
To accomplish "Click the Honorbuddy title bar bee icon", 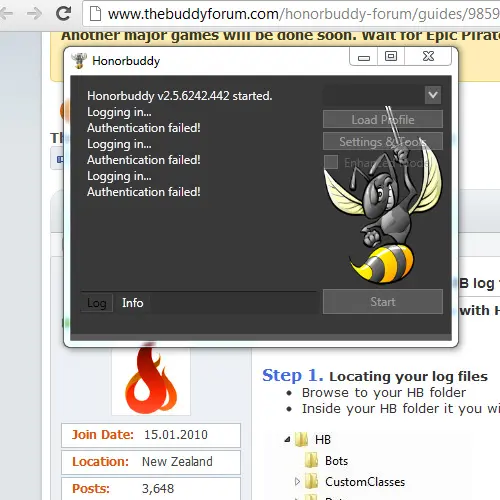I will coord(79,61).
